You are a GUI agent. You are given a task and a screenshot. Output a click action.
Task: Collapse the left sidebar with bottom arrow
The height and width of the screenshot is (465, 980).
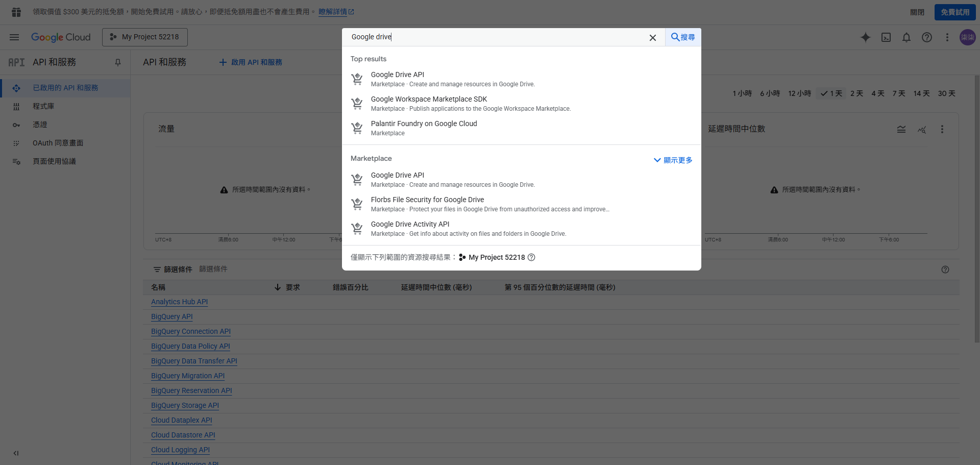(15, 453)
